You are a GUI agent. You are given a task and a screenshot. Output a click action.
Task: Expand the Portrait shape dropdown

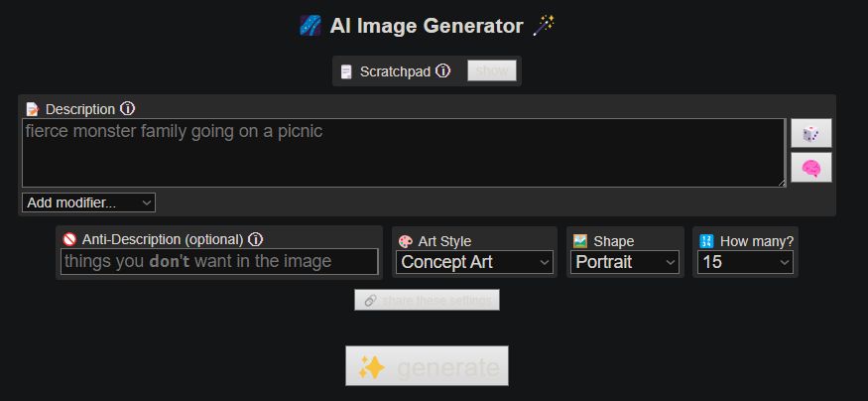[626, 262]
